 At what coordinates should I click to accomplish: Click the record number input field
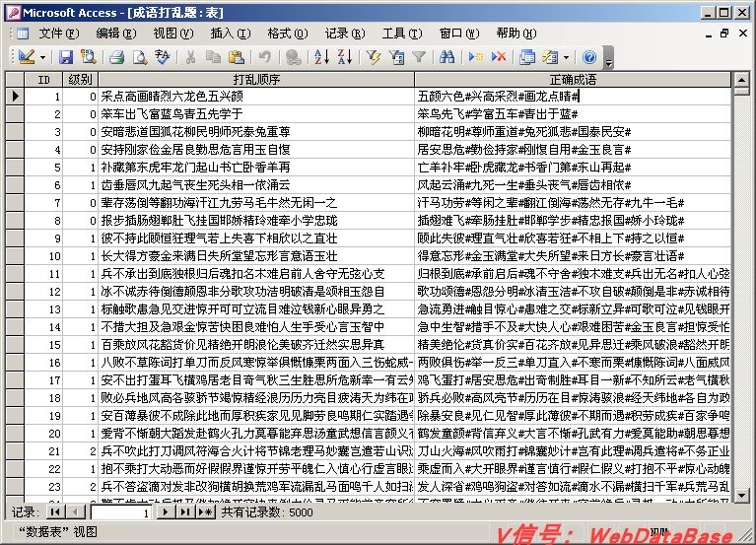click(x=121, y=511)
